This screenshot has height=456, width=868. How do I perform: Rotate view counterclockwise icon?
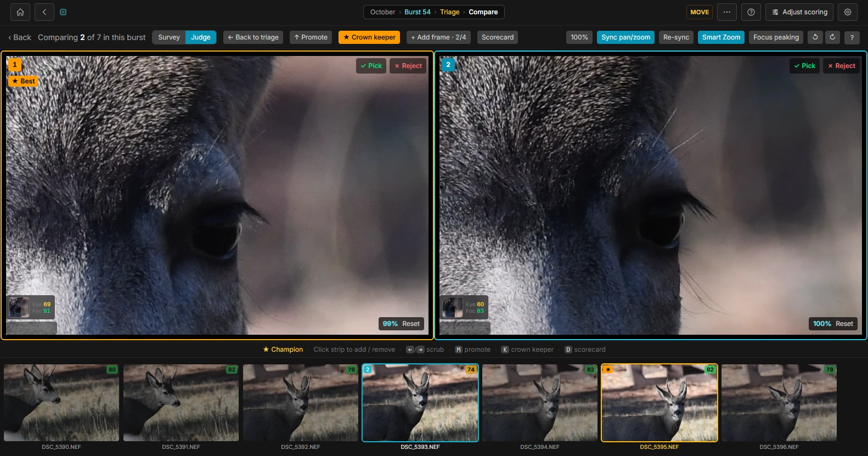pos(815,37)
